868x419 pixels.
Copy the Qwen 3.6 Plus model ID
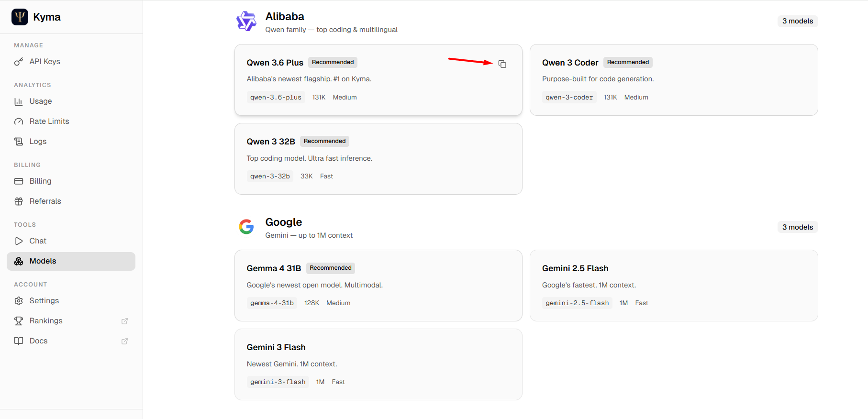pyautogui.click(x=502, y=64)
